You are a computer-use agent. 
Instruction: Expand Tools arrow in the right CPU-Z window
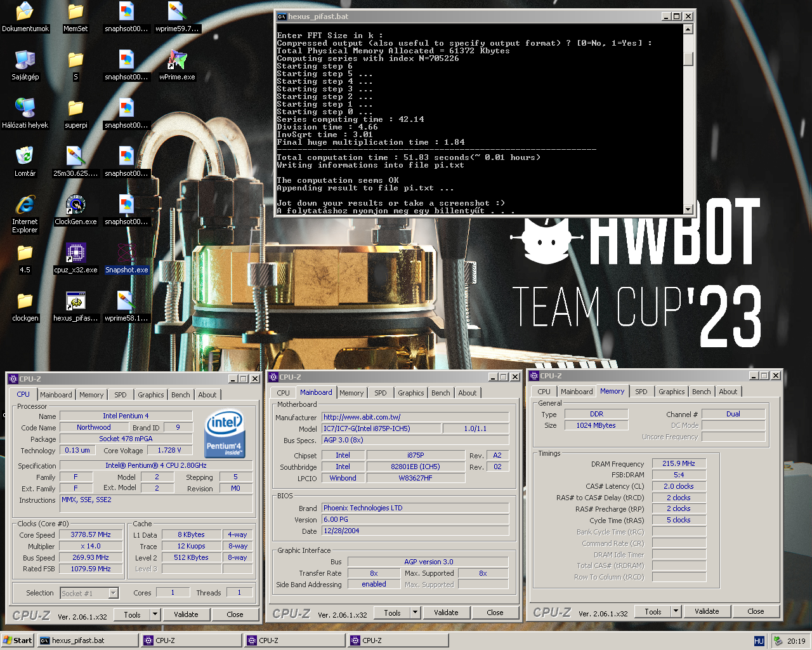[x=676, y=611]
